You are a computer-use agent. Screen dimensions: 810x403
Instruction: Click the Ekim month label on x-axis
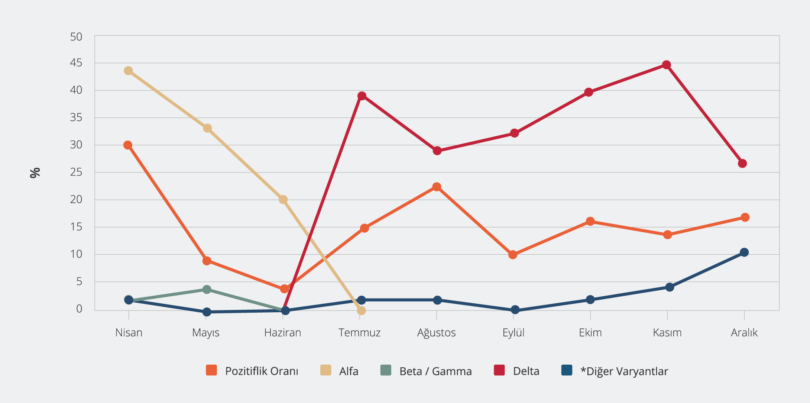590,332
